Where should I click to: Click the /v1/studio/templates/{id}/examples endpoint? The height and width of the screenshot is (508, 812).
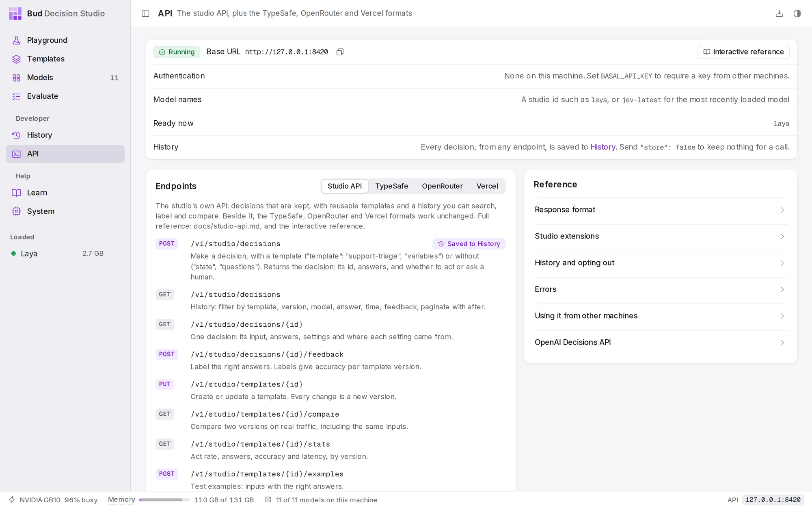point(267,474)
